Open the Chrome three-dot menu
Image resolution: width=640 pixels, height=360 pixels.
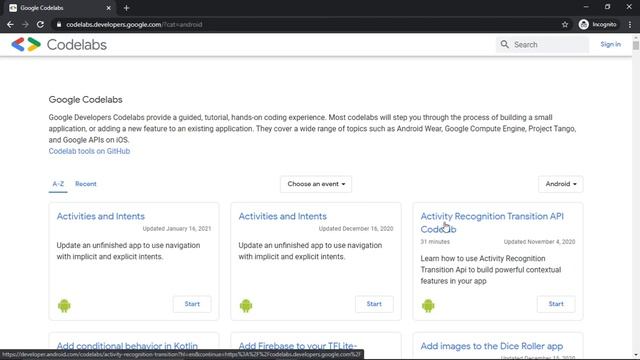click(x=630, y=24)
